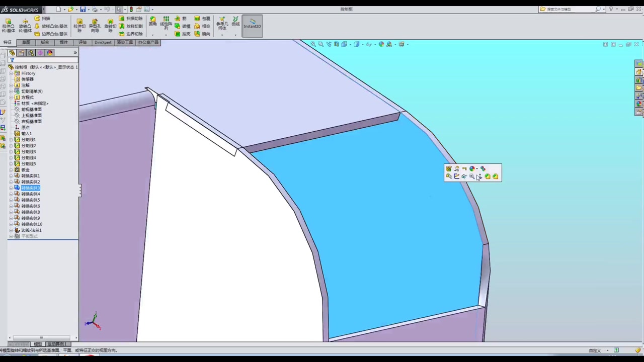Select the 边界切除 boundary cut tool
644x362 pixels.
point(131,34)
